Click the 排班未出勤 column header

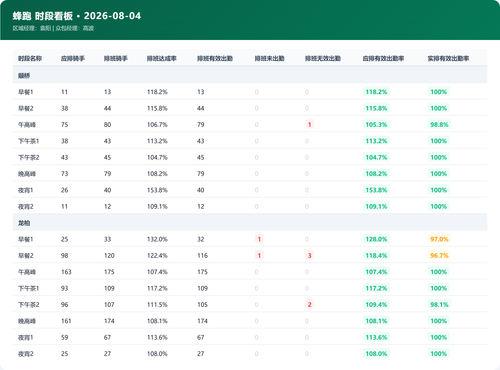(x=269, y=58)
